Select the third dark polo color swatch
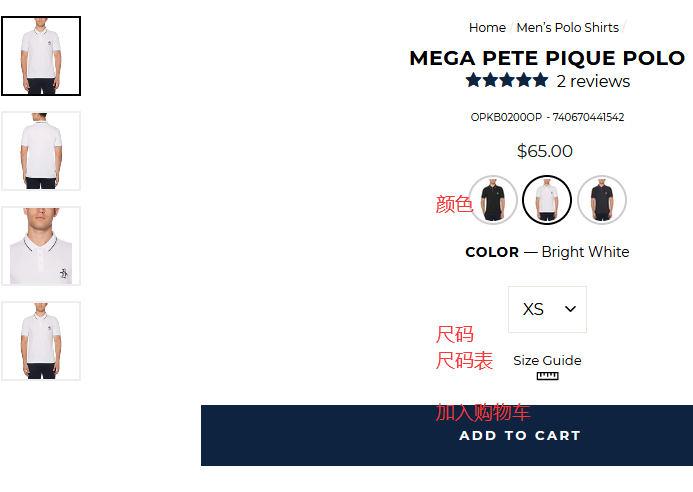 602,200
